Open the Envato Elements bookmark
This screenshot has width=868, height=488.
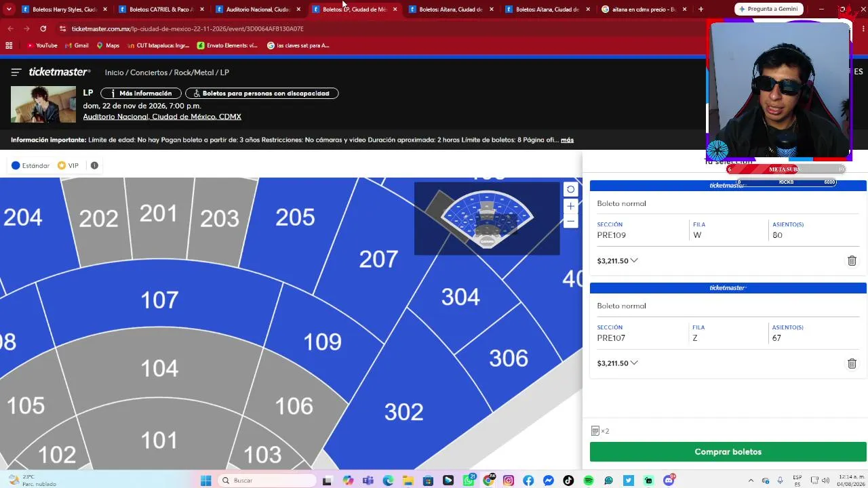[227, 45]
